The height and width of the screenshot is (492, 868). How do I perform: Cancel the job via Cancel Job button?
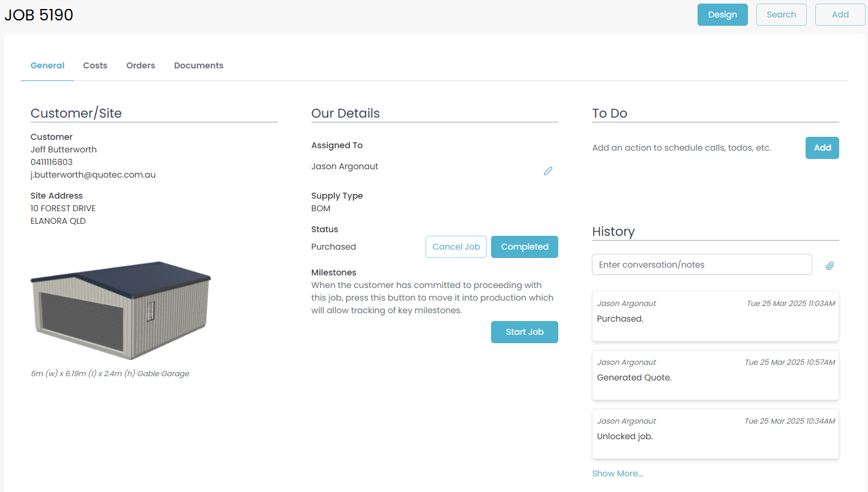coord(456,247)
